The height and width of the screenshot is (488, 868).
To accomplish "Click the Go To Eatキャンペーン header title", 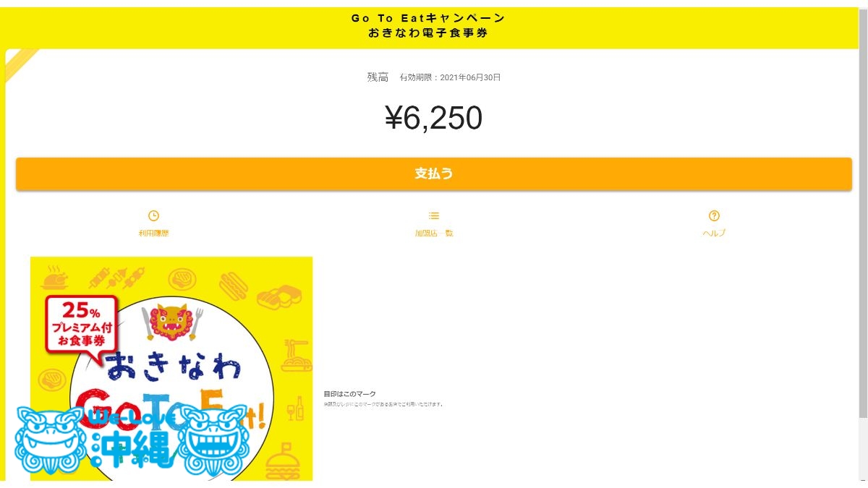I will click(x=428, y=18).
